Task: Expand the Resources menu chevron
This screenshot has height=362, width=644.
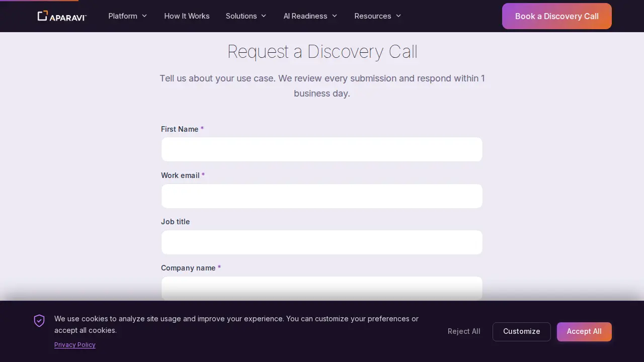Action: pyautogui.click(x=398, y=16)
